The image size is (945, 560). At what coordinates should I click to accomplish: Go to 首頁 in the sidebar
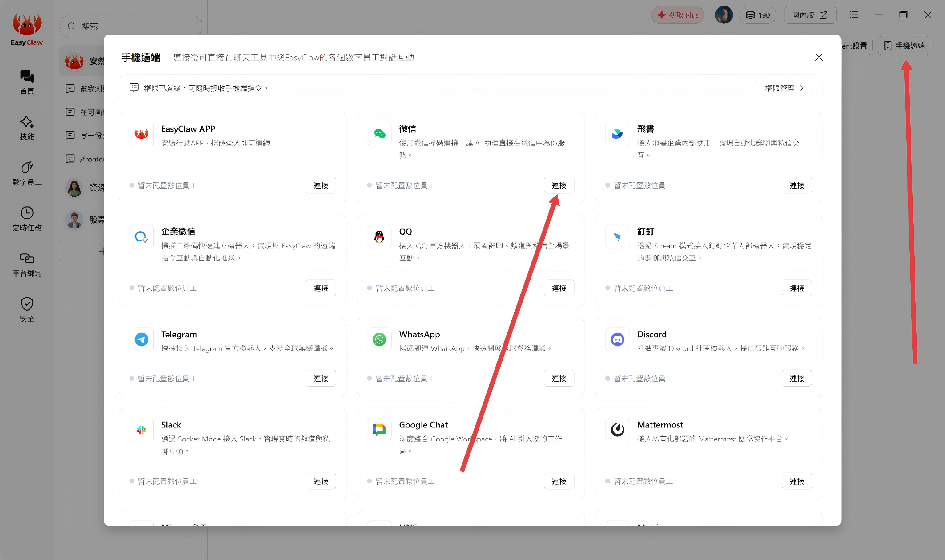[x=27, y=82]
